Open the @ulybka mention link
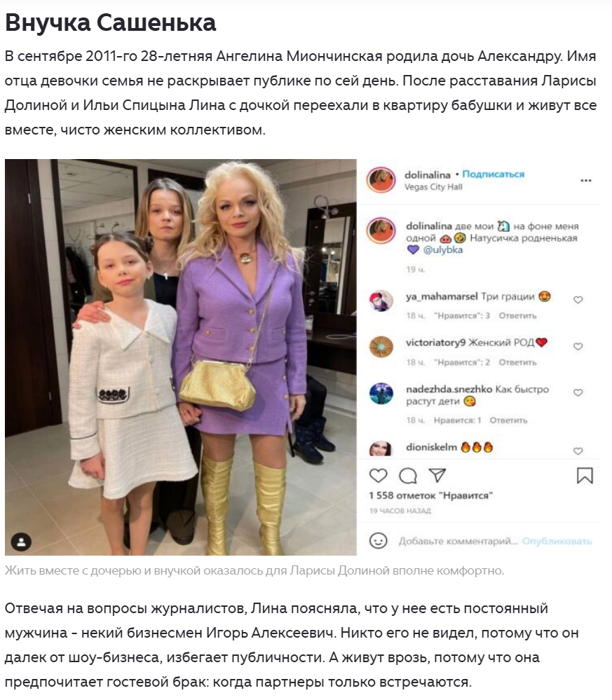Viewport: 612px width, 700px height. pos(442,250)
